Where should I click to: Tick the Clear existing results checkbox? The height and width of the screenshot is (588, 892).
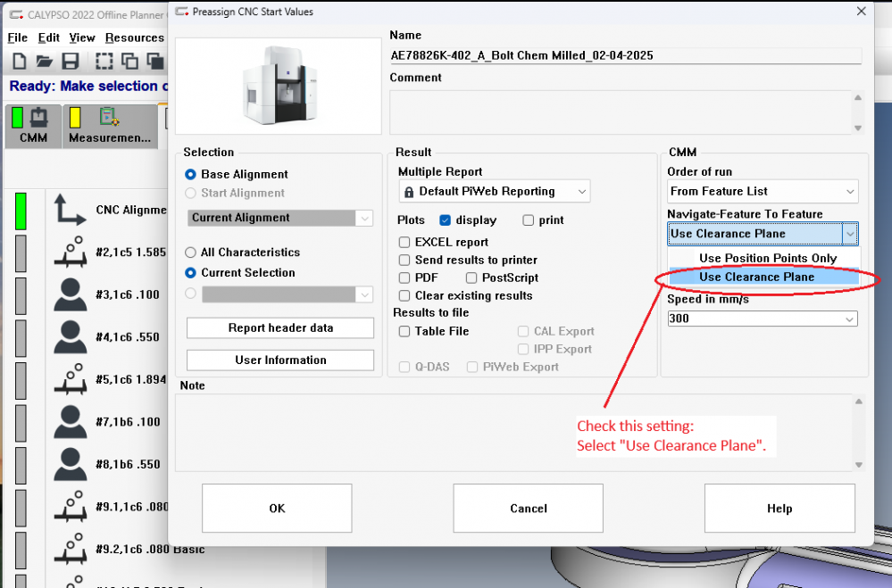(405, 295)
